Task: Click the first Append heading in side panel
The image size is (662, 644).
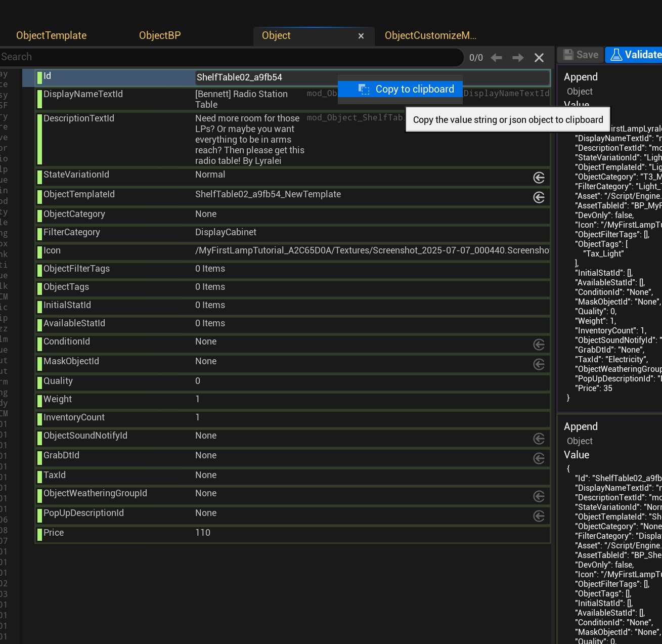Action: (581, 77)
